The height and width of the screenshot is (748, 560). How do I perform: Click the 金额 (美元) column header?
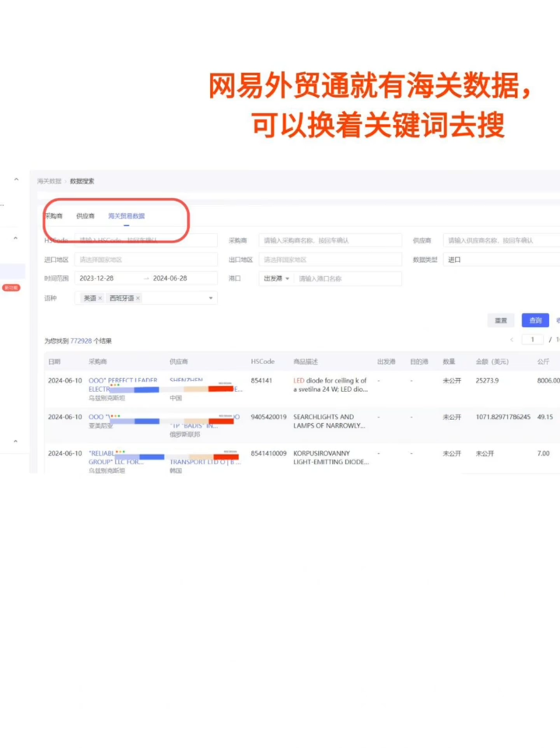pos(492,362)
